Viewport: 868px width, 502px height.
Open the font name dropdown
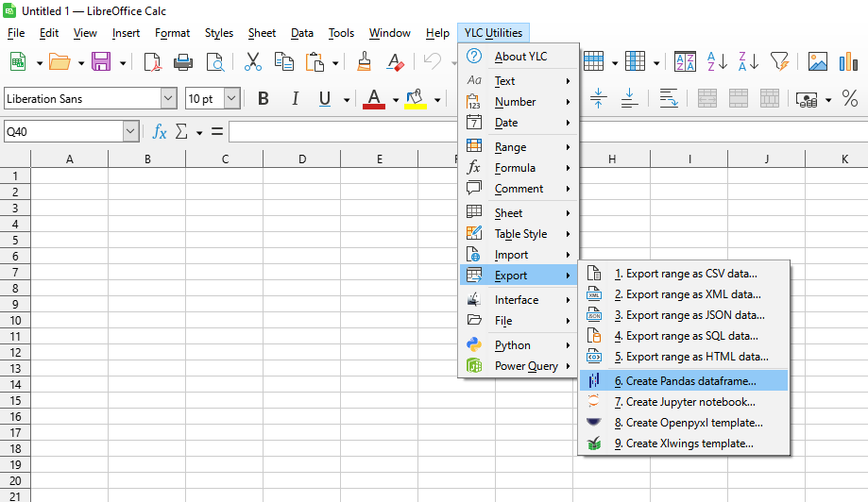168,99
